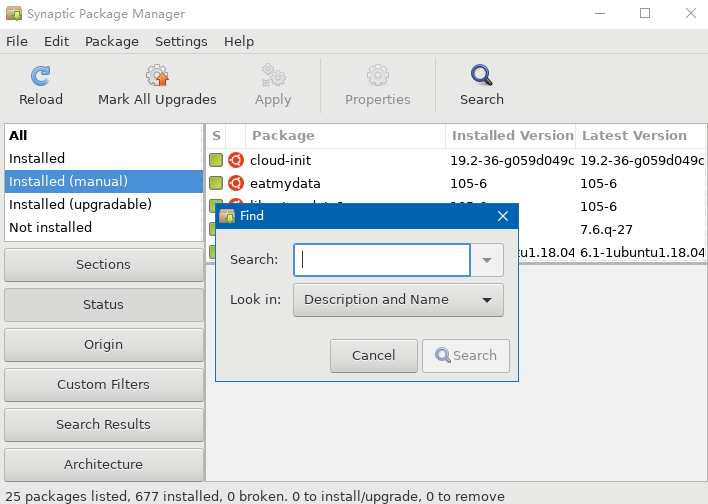Click the Properties toolbar icon

coord(377,75)
